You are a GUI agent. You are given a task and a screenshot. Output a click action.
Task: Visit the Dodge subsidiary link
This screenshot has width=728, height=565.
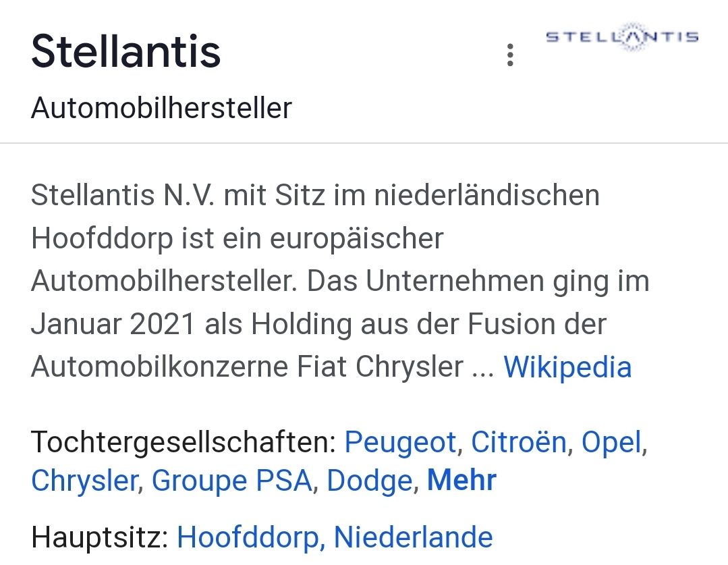pyautogui.click(x=369, y=481)
